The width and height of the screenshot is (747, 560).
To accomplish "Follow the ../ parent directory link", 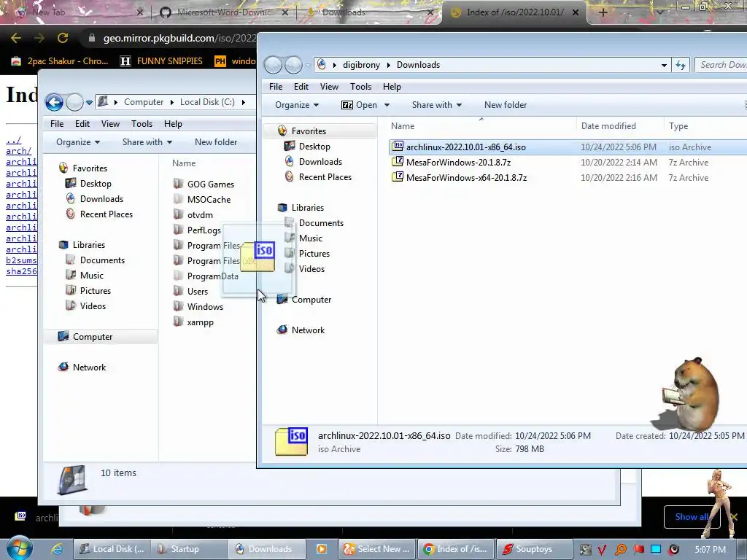I will point(13,140).
